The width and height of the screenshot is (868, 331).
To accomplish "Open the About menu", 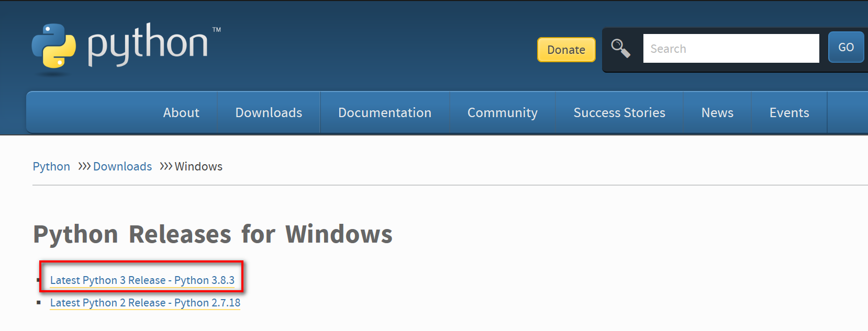I will click(181, 112).
